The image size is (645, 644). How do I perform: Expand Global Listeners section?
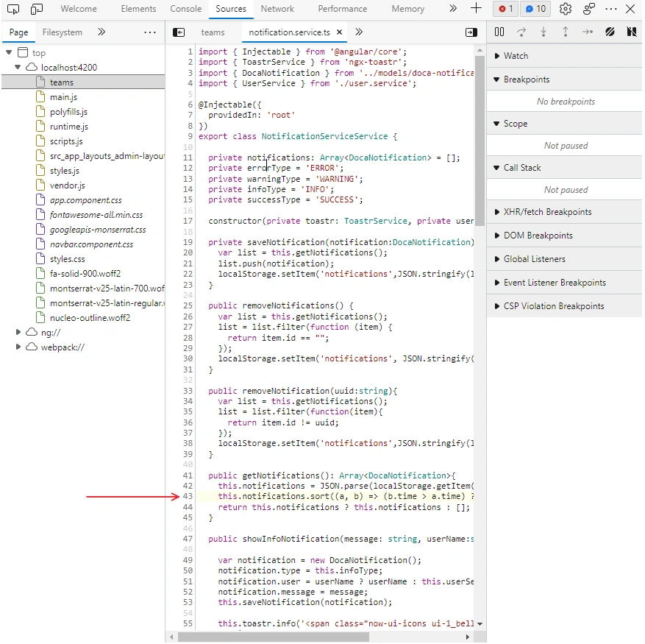(564, 258)
